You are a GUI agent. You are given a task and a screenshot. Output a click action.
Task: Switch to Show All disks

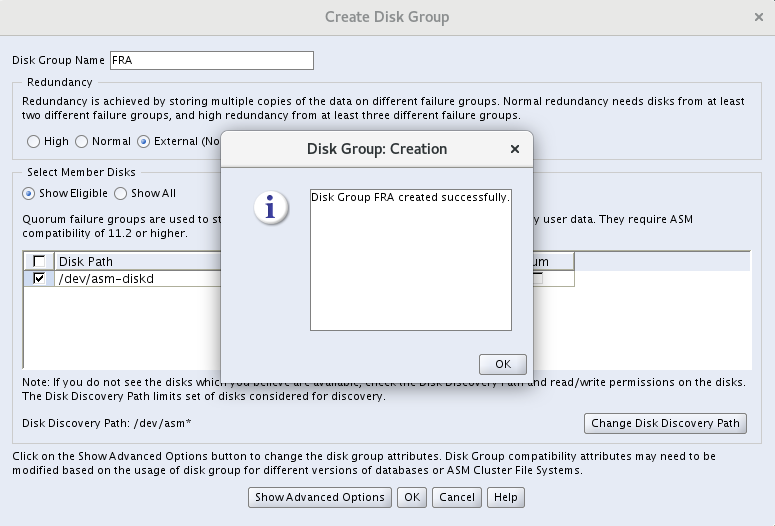click(x=121, y=194)
